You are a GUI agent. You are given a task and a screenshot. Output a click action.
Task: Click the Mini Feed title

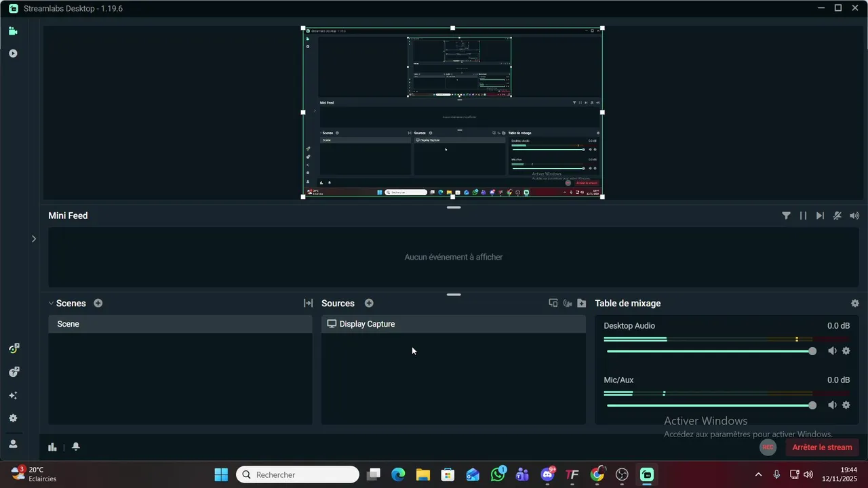point(68,216)
